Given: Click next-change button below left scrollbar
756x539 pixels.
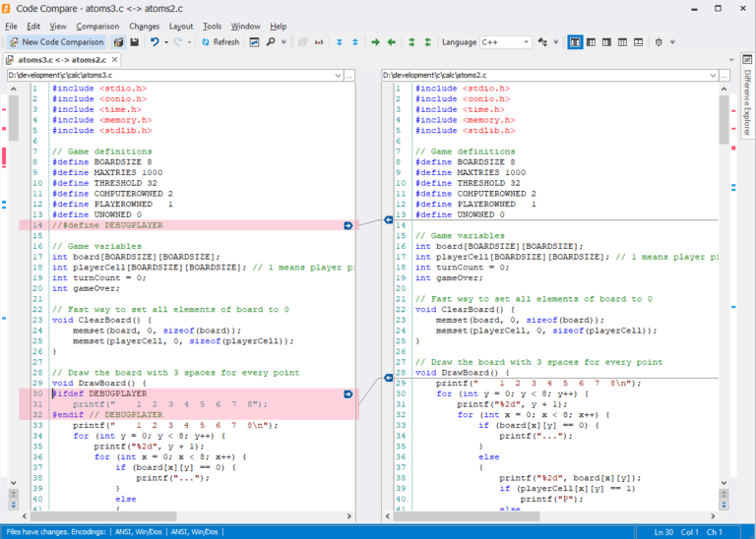Looking at the screenshot, I should (x=14, y=505).
